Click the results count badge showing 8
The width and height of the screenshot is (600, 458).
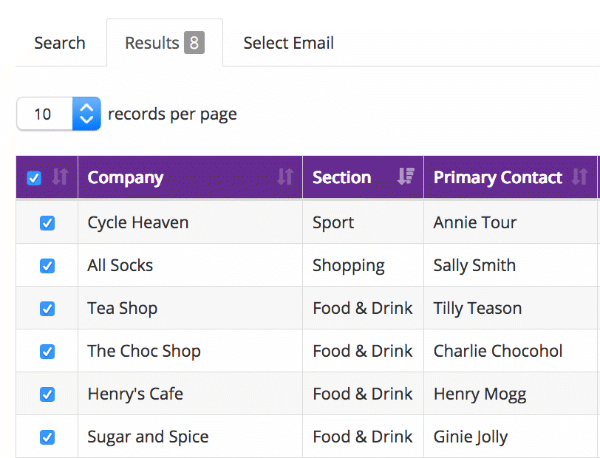(x=194, y=43)
